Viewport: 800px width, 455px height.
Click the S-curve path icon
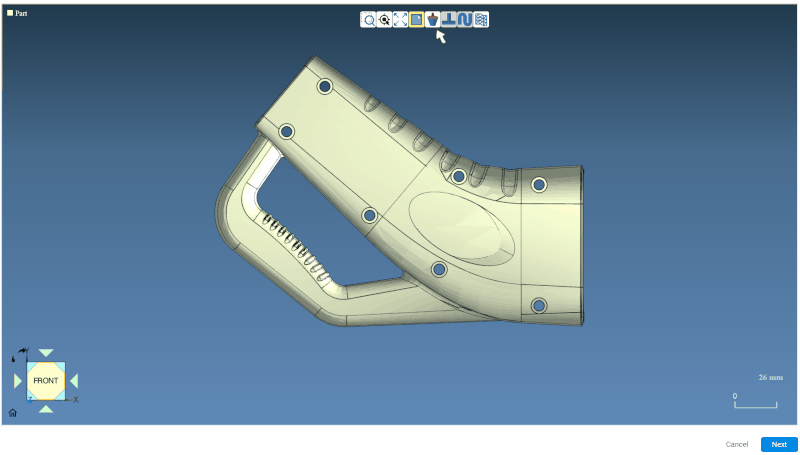[465, 20]
